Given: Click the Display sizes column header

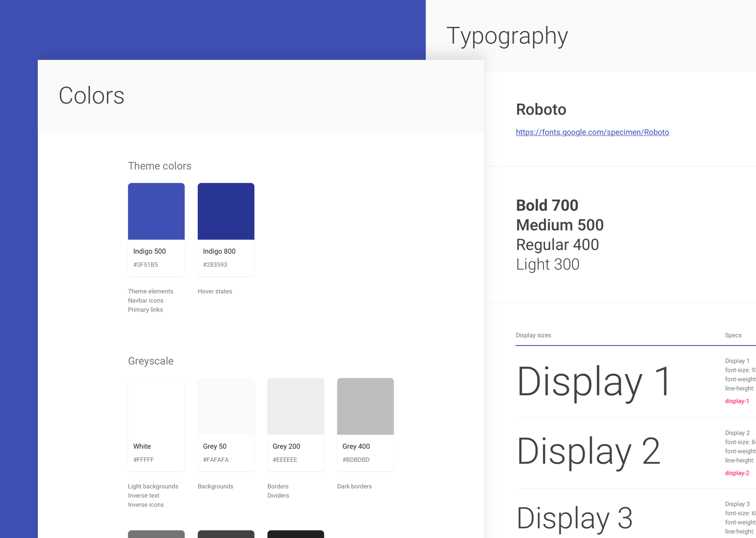Looking at the screenshot, I should [x=533, y=335].
